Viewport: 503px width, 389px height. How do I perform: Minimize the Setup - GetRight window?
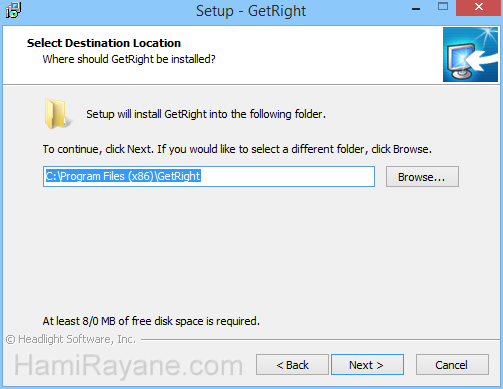416,9
